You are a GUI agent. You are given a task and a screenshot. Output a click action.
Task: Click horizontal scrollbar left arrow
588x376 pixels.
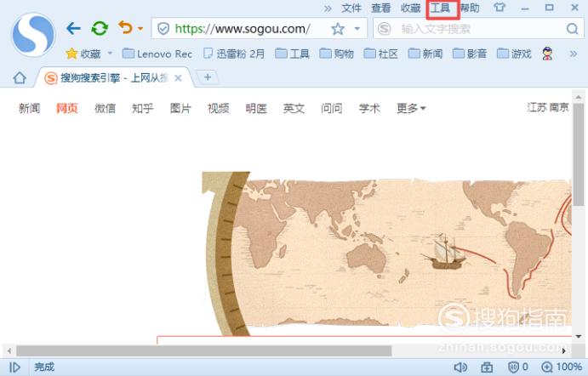tap(9, 350)
